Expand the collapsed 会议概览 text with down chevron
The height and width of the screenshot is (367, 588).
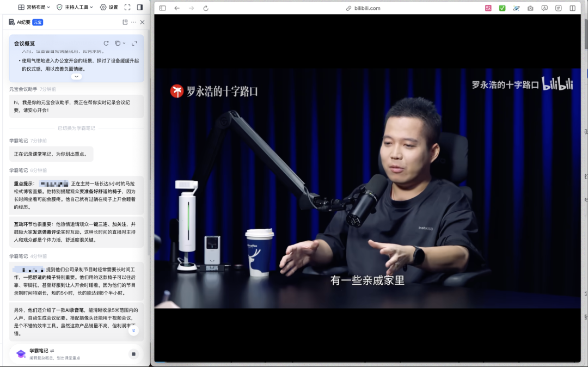point(76,76)
